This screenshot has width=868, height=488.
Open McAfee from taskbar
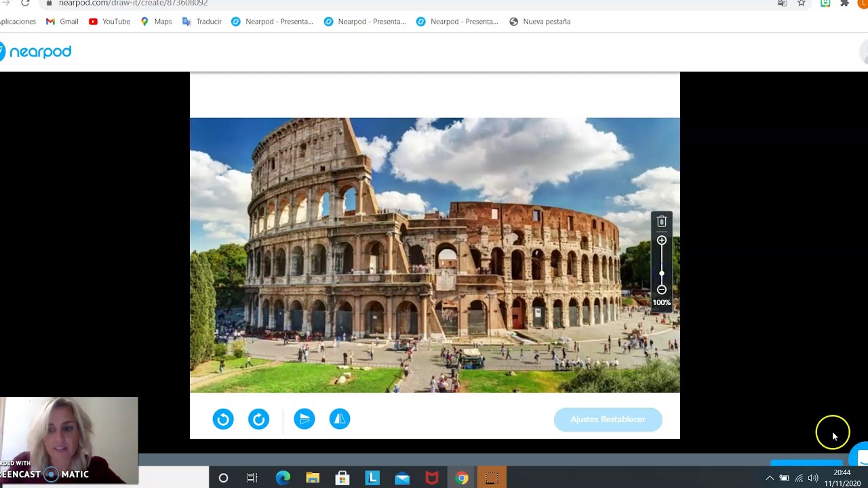coord(432,478)
